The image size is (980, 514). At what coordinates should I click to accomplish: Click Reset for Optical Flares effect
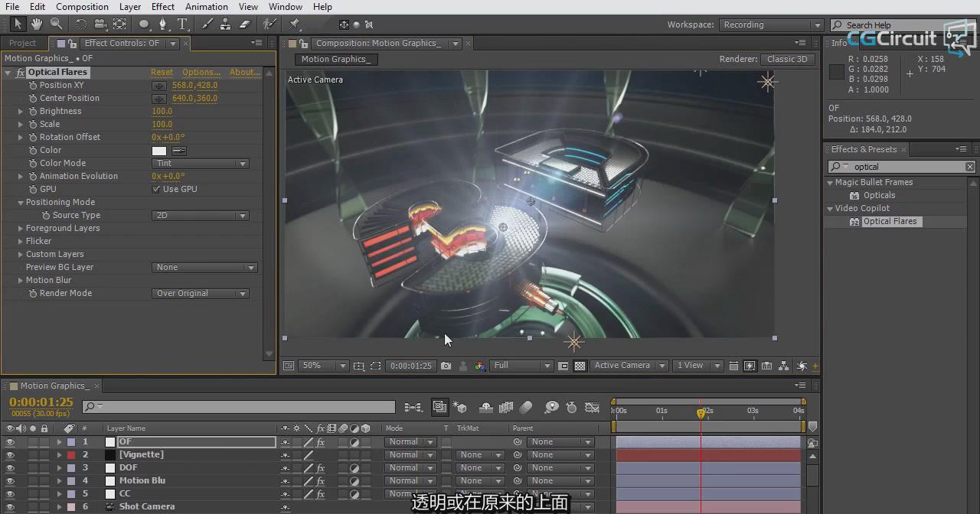[162, 72]
